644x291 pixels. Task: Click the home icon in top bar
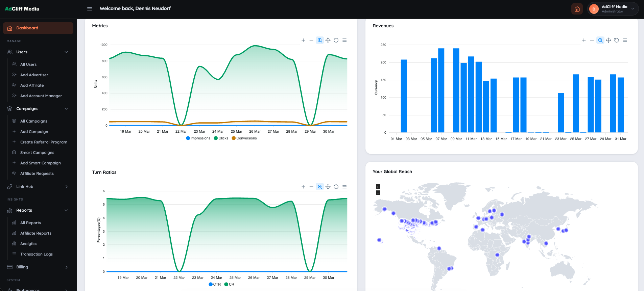(x=577, y=9)
